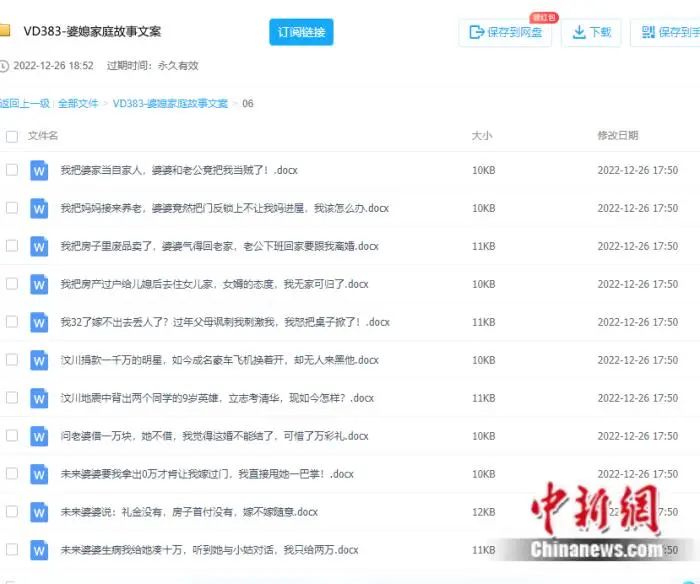Click Word icon for 我32了嫁不出去 file

39,322
